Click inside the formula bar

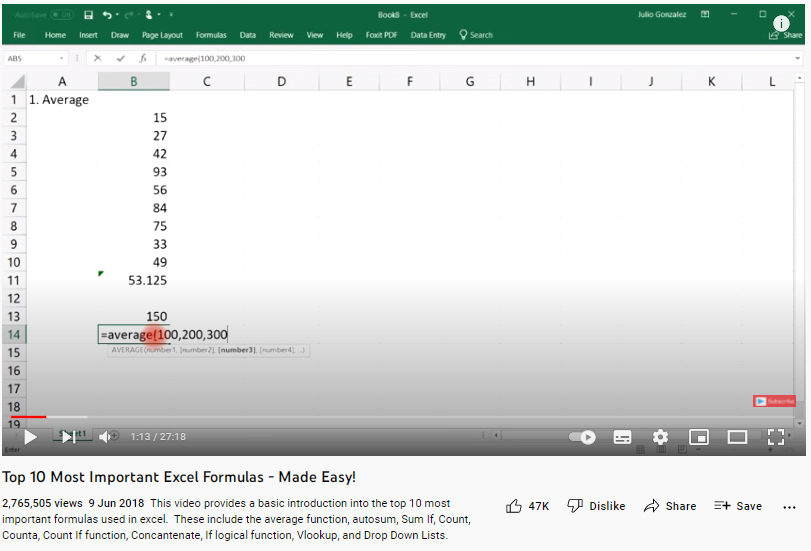coord(473,58)
